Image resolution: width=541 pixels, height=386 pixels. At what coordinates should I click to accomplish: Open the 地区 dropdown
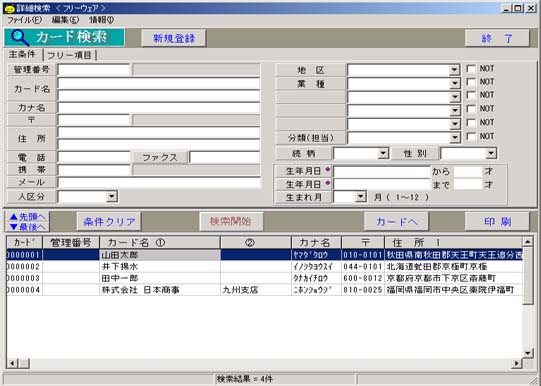(455, 70)
